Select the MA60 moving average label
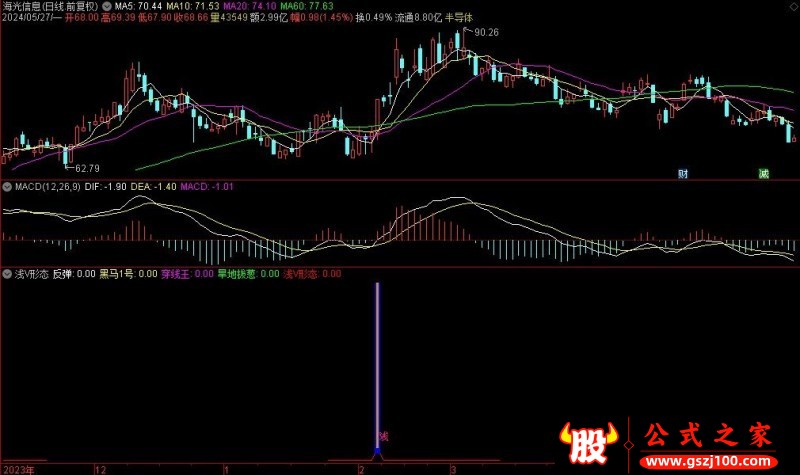This screenshot has width=800, height=475. point(307,7)
